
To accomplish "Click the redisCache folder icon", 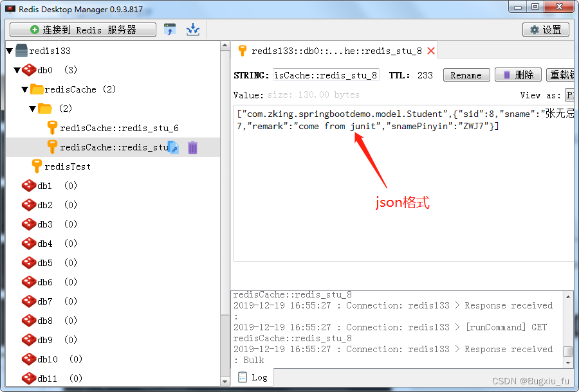I will [37, 89].
